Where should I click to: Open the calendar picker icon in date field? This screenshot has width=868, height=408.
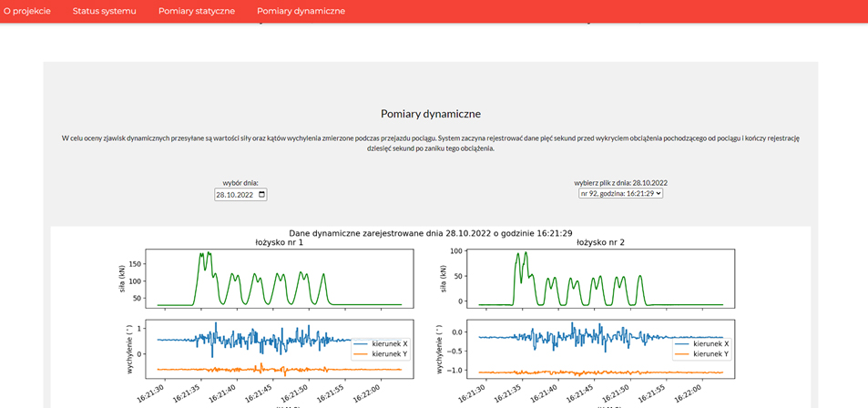pyautogui.click(x=261, y=195)
